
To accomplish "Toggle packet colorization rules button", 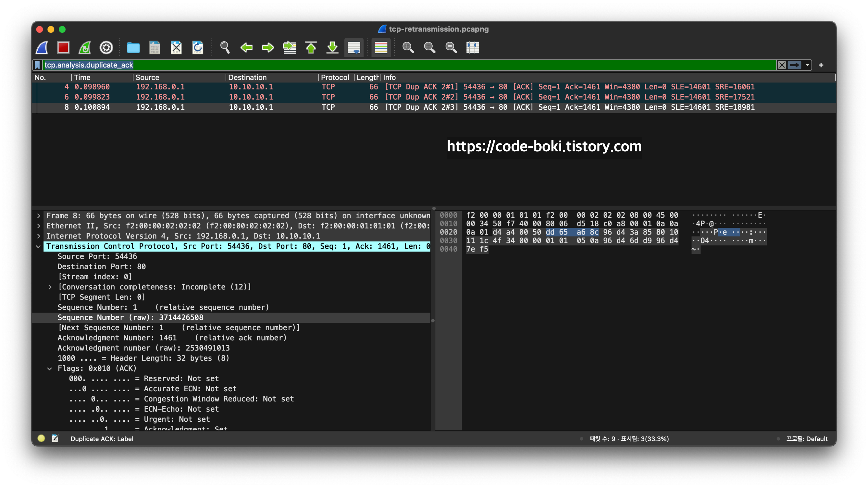I will (381, 47).
